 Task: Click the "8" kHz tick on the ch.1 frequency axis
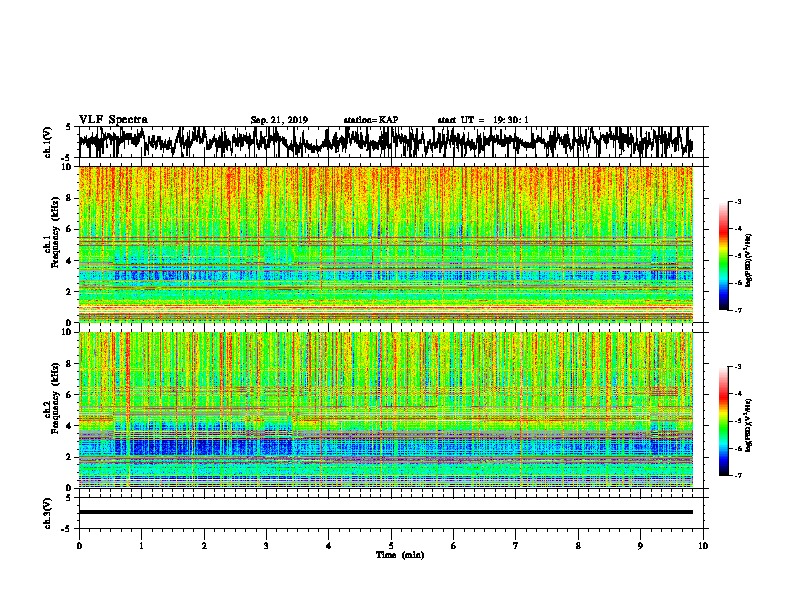pos(70,198)
